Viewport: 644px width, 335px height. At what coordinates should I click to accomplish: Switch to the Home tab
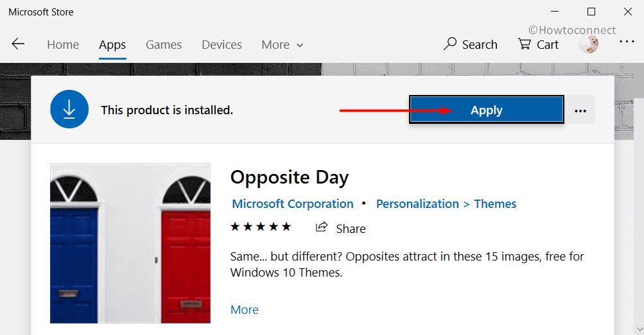tap(63, 44)
